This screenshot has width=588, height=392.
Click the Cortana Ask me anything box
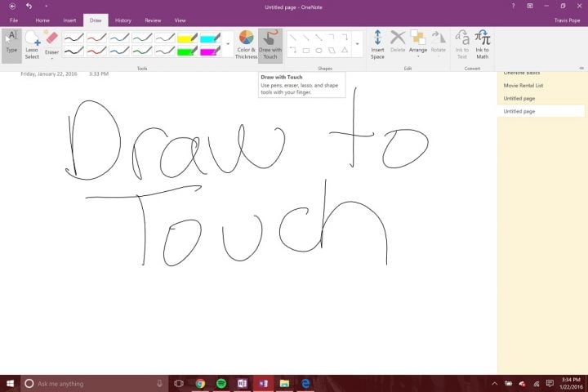pyautogui.click(x=95, y=383)
